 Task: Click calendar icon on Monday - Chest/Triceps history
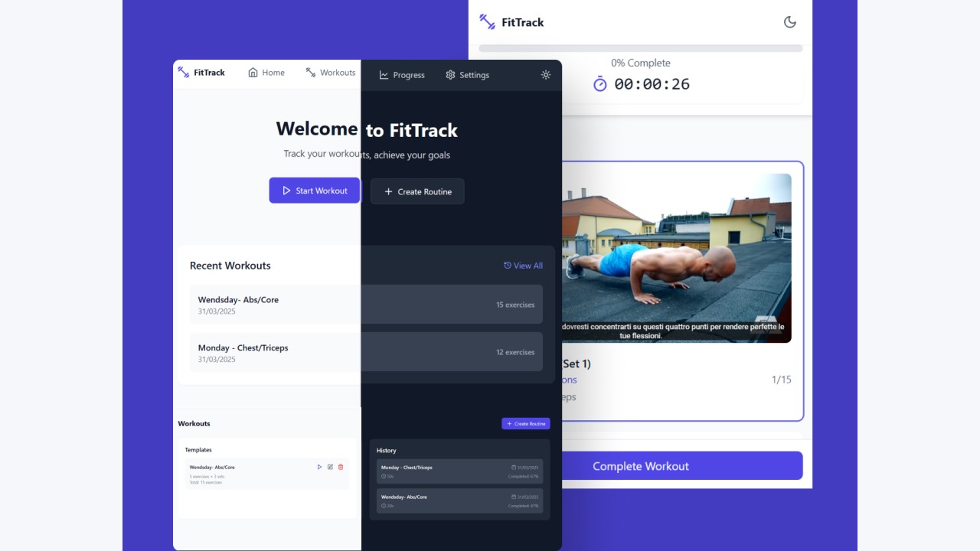tap(514, 468)
